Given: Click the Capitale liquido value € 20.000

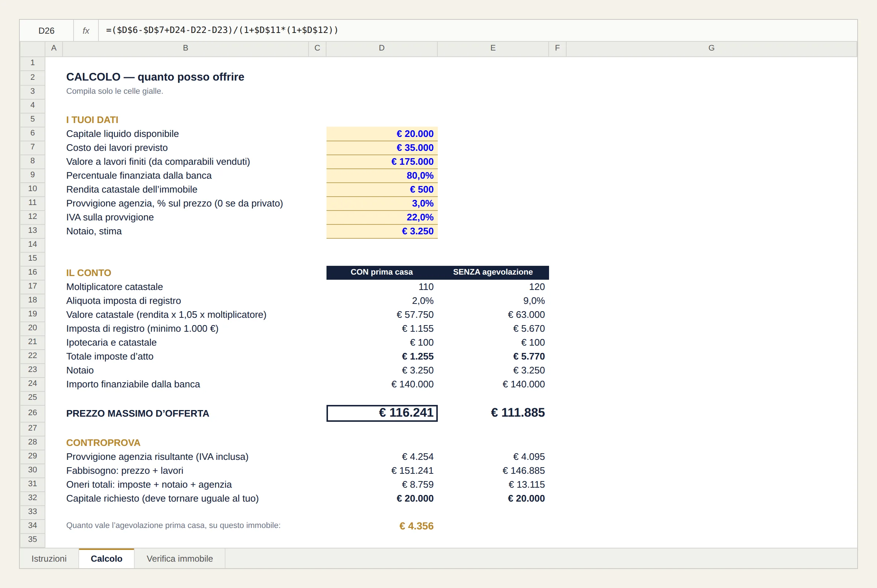Looking at the screenshot, I should tap(382, 134).
